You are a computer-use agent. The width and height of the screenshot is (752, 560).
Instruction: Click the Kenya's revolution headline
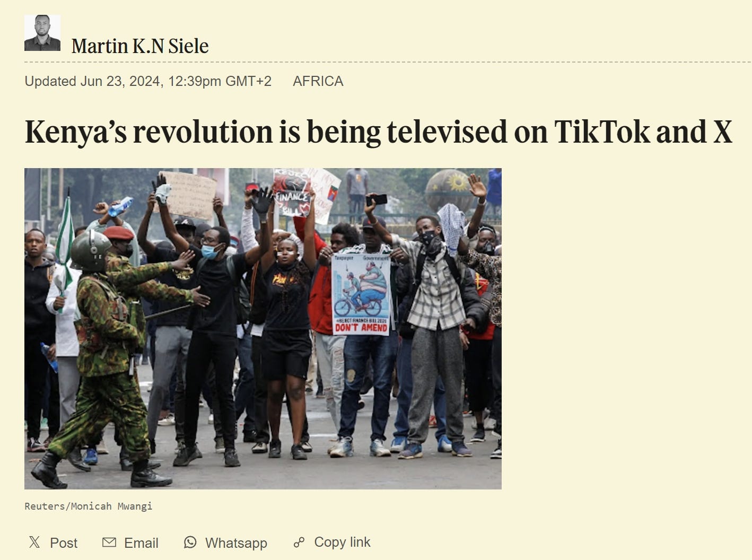coord(378,132)
